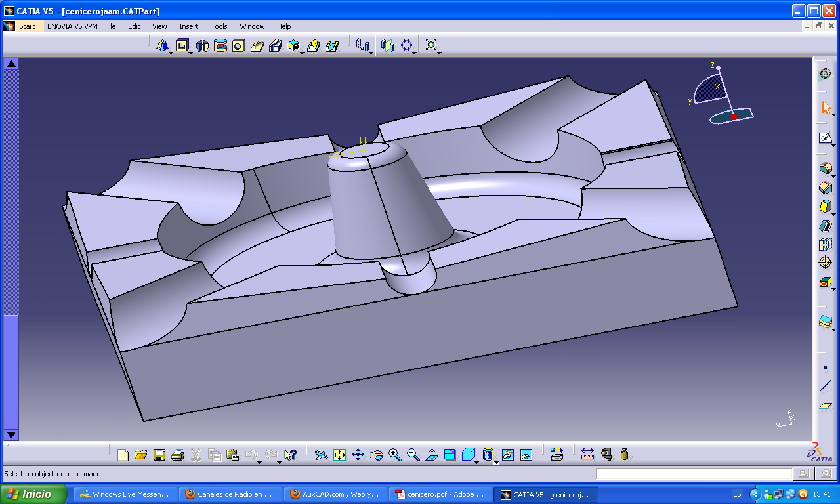840x504 pixels.
Task: Activate Fly Mode airplane icon
Action: [321, 454]
